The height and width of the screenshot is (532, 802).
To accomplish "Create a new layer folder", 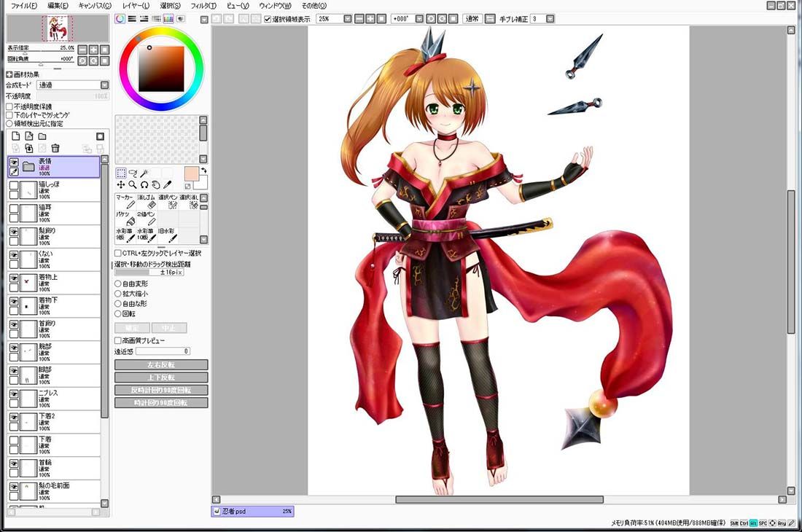I will (x=42, y=136).
